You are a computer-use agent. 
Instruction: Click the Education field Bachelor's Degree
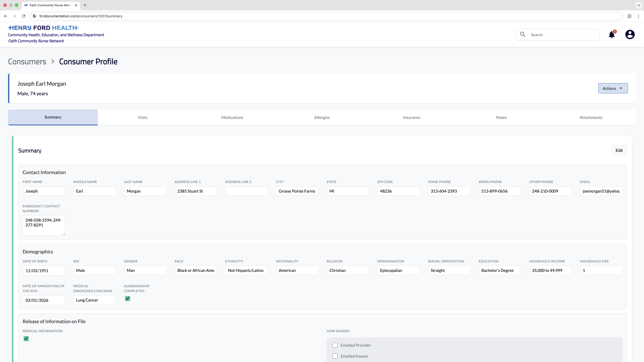[x=500, y=270]
